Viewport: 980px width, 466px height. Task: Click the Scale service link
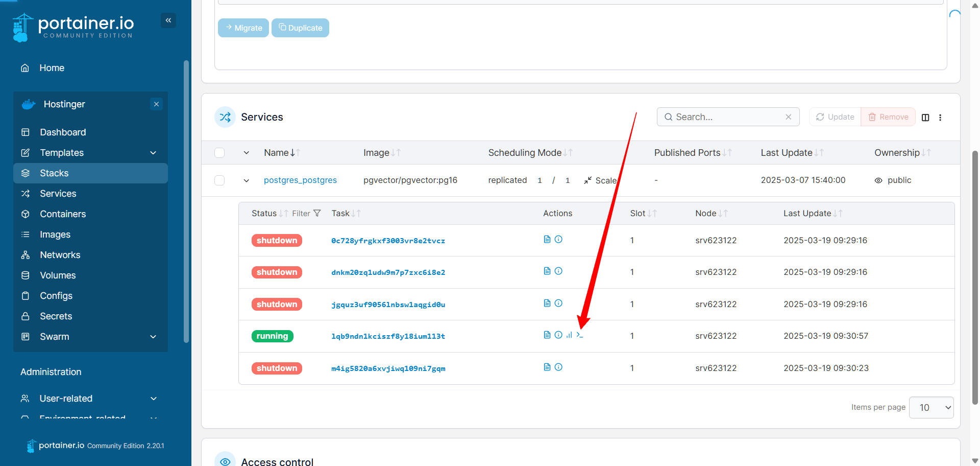[x=600, y=180]
